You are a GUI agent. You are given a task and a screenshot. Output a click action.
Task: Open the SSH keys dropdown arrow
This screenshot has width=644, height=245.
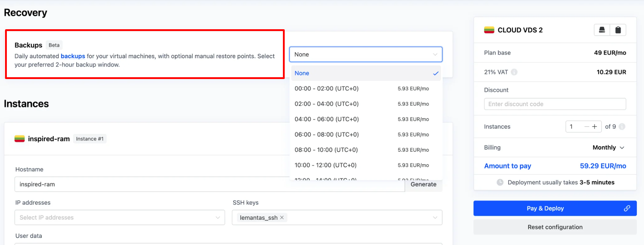click(435, 218)
